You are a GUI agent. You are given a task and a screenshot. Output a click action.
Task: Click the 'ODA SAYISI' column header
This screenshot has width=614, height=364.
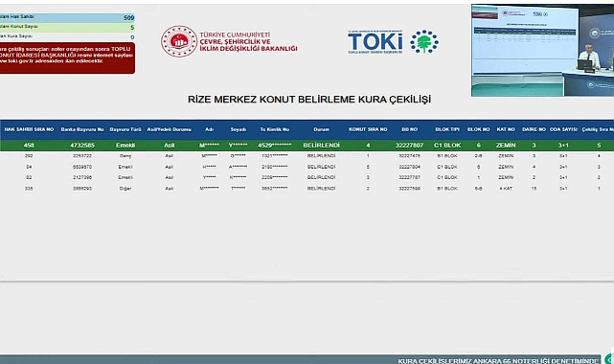click(563, 129)
